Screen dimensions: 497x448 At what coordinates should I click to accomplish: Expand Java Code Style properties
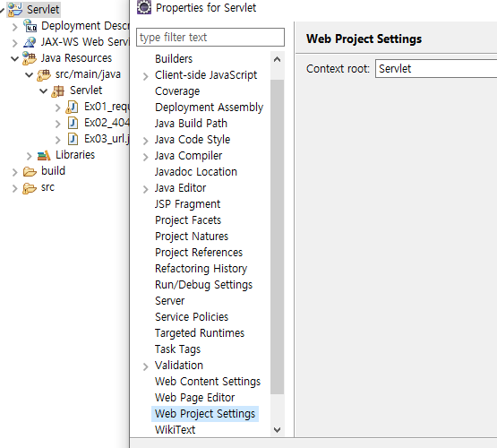pyautogui.click(x=145, y=141)
